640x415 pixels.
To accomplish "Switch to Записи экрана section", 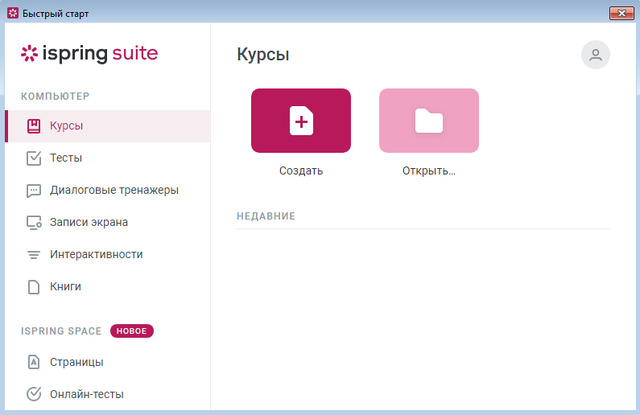I will coord(89,222).
